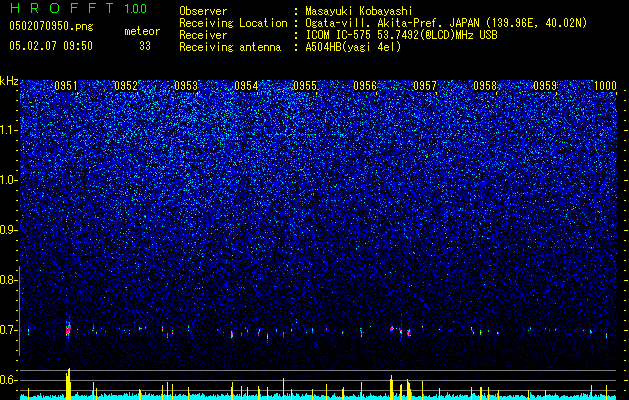The height and width of the screenshot is (400, 629).
Task: Click the 0.9 kHz axis label
Action: [8, 230]
